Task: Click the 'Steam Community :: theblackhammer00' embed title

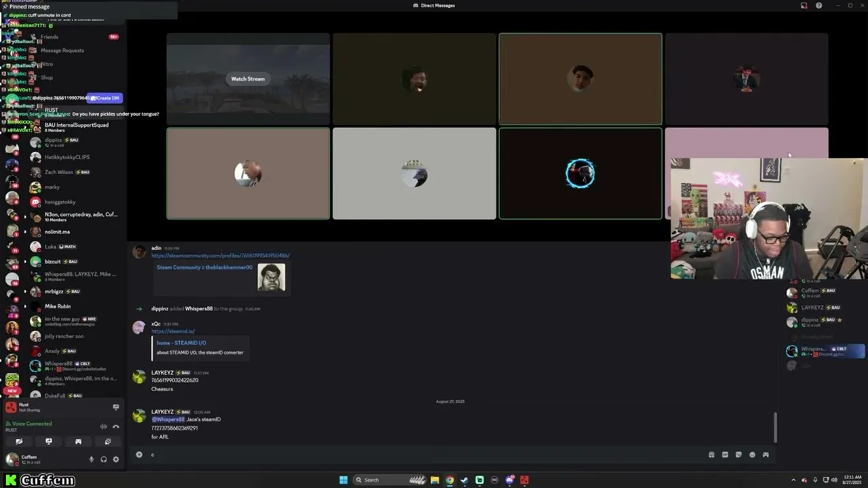Action: (x=205, y=267)
